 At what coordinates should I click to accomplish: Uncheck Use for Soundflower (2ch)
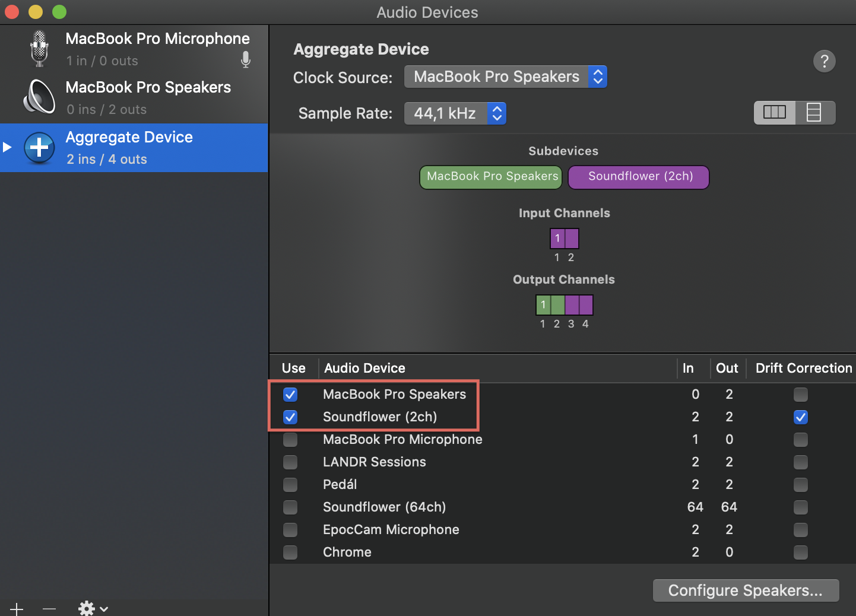(x=290, y=417)
